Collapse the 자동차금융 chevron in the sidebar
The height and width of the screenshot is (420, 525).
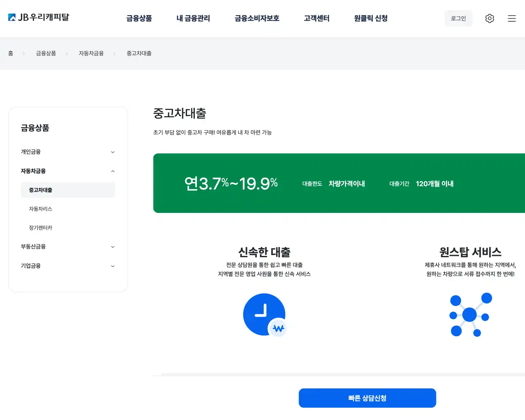pos(113,171)
